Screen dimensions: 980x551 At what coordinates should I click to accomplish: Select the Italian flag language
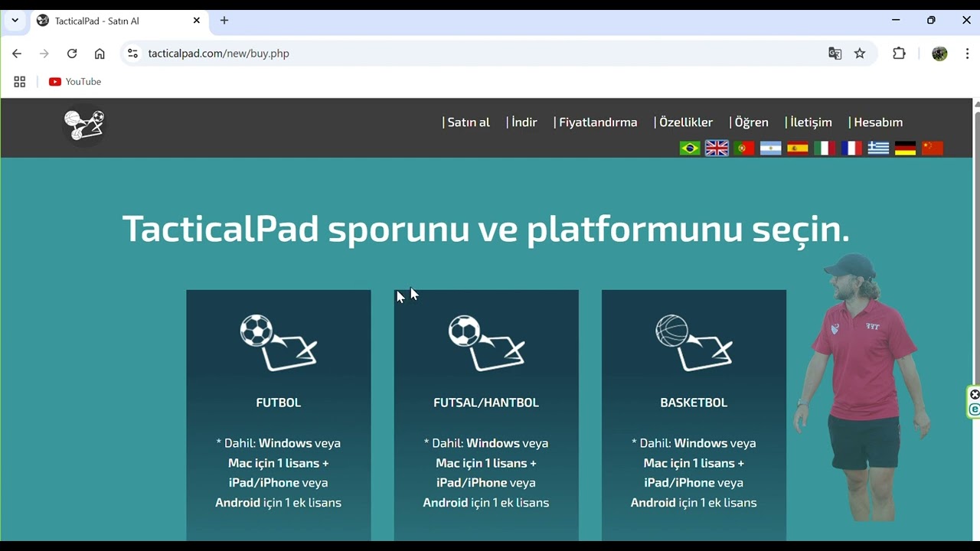click(825, 148)
